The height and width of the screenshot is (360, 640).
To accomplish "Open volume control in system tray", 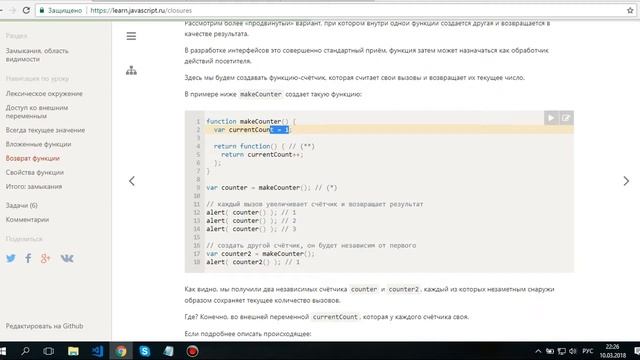I will [x=573, y=351].
